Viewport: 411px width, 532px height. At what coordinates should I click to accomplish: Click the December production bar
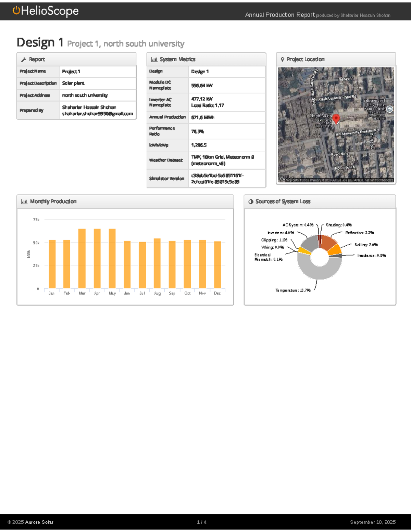click(217, 265)
